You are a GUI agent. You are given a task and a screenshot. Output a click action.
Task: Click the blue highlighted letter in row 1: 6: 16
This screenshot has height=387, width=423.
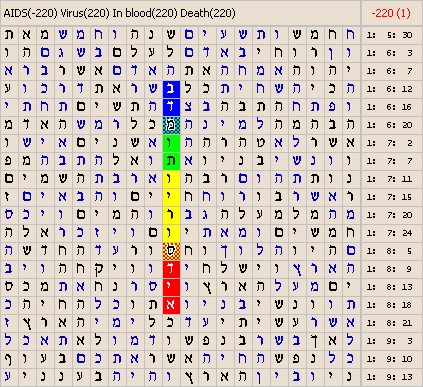click(171, 107)
